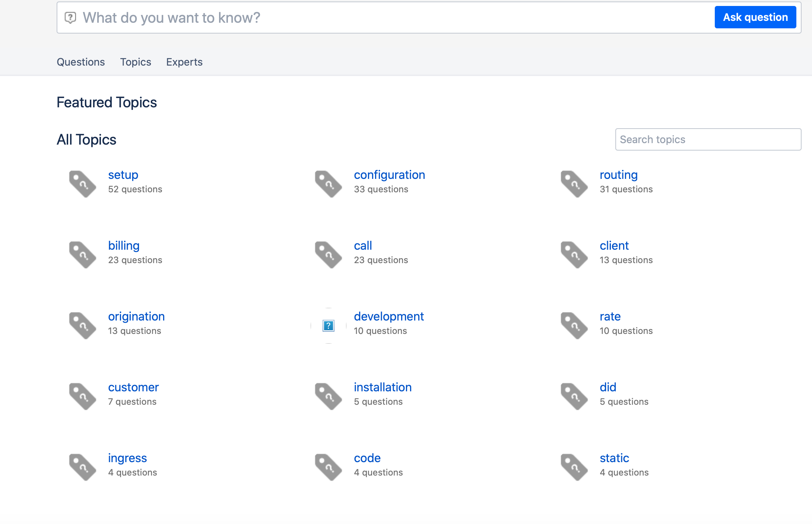
Task: Open the rate topic link
Action: coord(610,316)
